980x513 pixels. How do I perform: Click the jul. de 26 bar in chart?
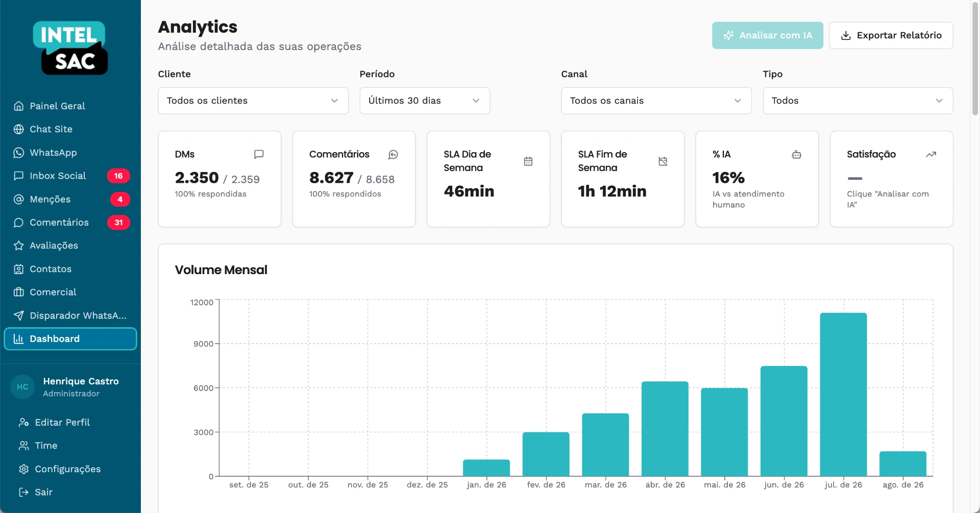843,395
